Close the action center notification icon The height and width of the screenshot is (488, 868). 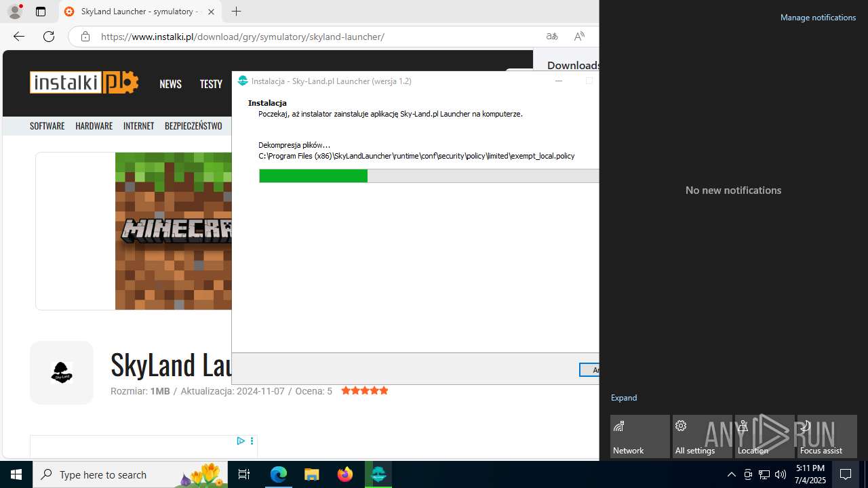[x=846, y=474]
